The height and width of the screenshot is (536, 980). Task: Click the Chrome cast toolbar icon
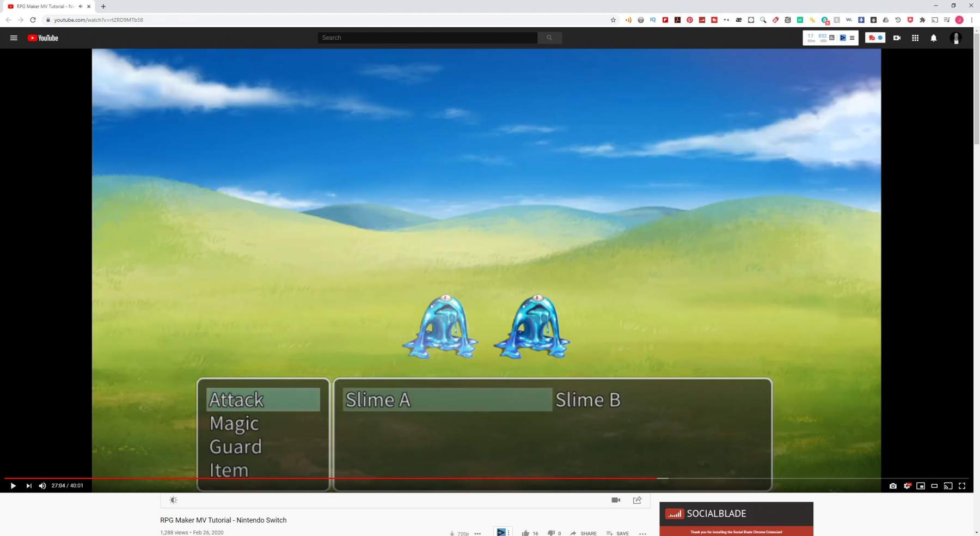tap(935, 20)
